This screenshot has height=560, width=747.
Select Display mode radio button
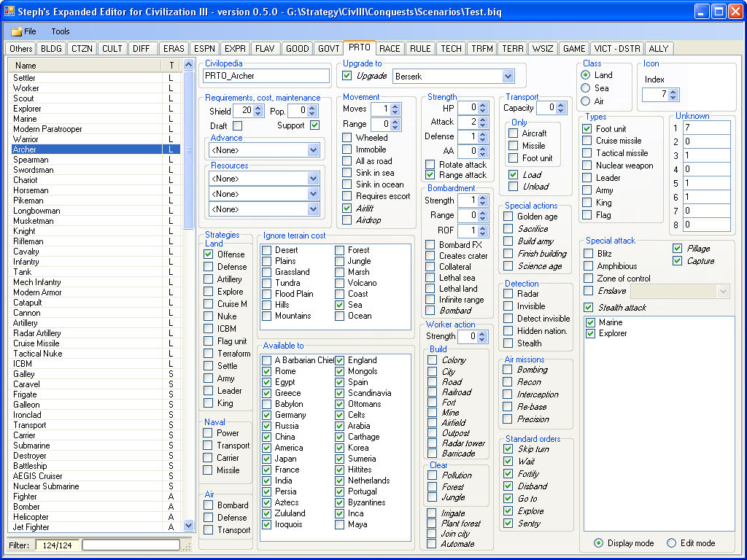coord(599,542)
